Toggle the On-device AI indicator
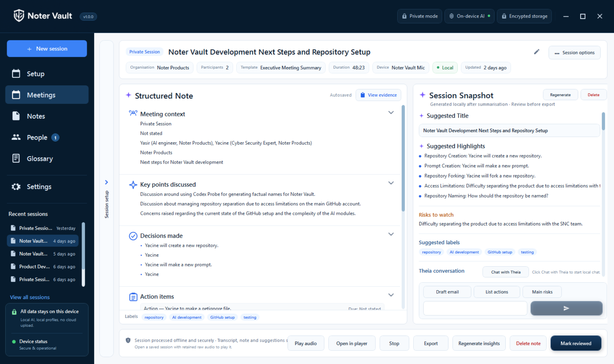Image resolution: width=614 pixels, height=364 pixels. pyautogui.click(x=470, y=16)
